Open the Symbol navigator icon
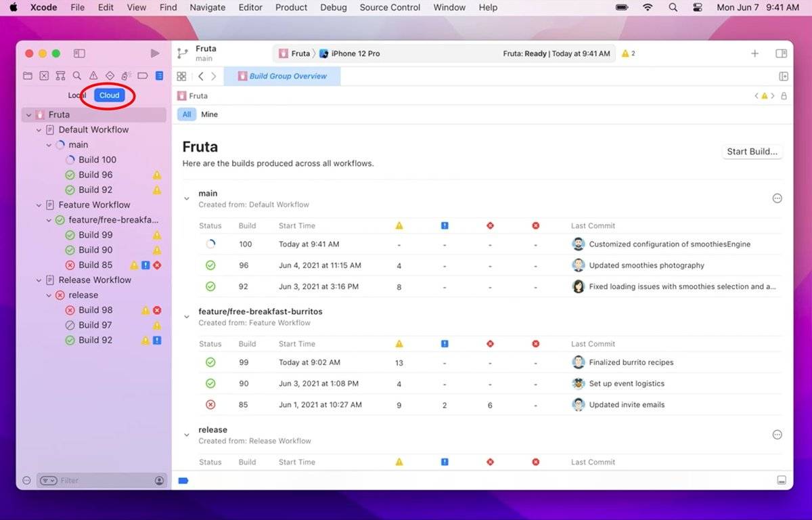Screen dimensions: 812x520 [x=60, y=76]
